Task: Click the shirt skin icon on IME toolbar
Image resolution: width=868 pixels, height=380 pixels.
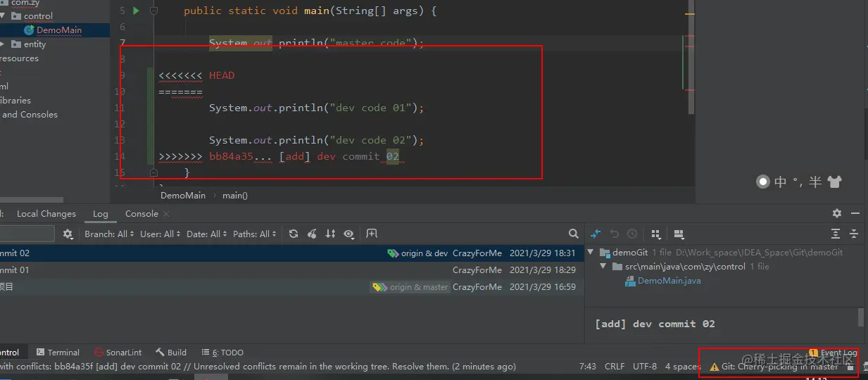Action: click(834, 182)
